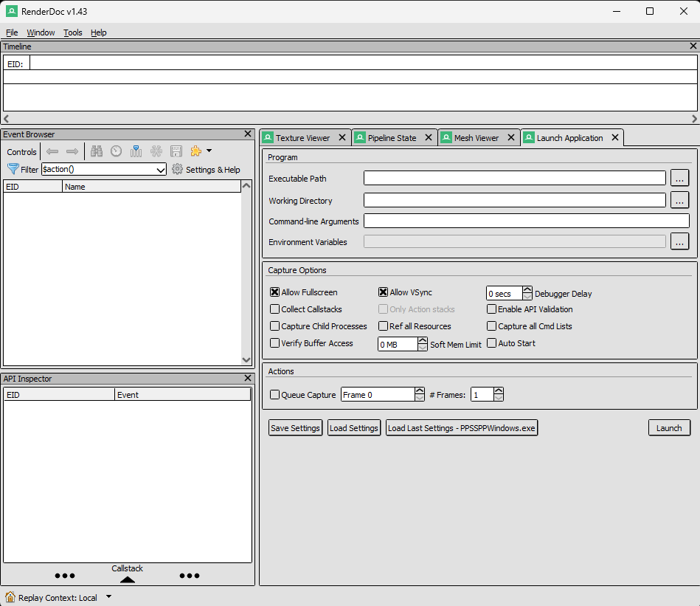Click the clock timing icon in Event Browser
Screen dimensions: 700x606
pyautogui.click(x=117, y=151)
